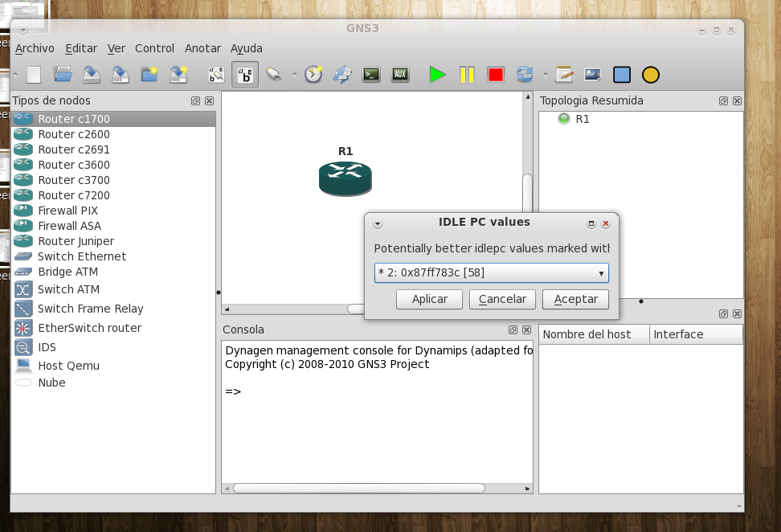Select the Draw ellipse yellow circle tool
The height and width of the screenshot is (532, 781).
(651, 75)
